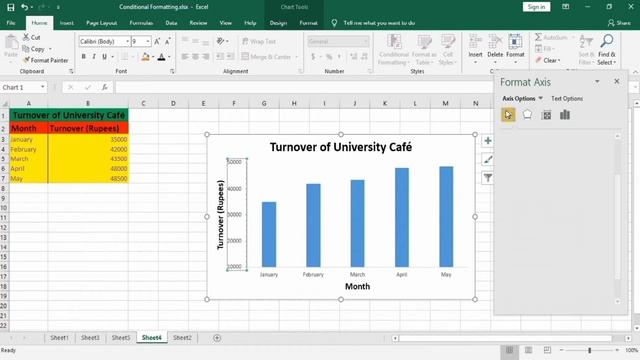640x360 pixels.
Task: Switch to the Sheet1 tab
Action: click(60, 338)
